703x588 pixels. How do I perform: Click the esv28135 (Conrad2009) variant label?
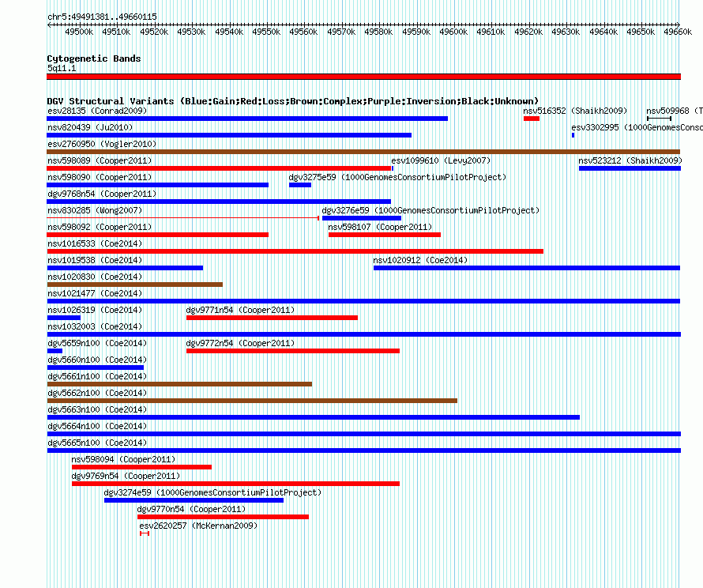click(x=97, y=111)
